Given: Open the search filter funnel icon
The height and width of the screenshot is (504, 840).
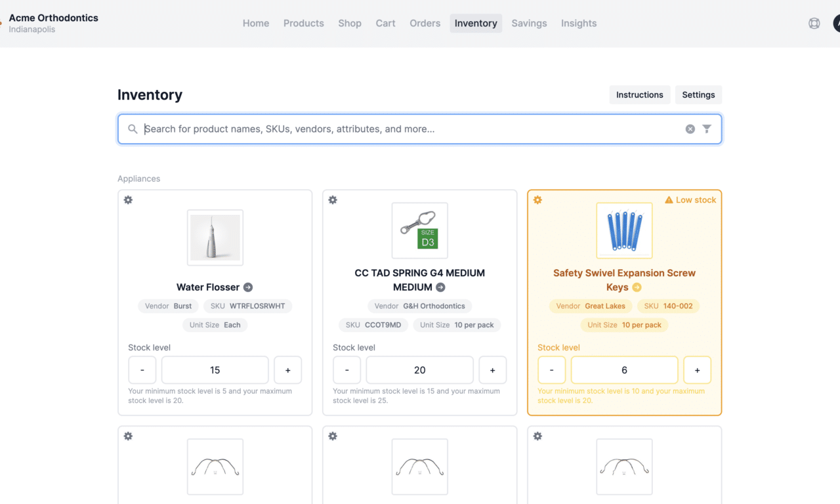Looking at the screenshot, I should pos(707,129).
